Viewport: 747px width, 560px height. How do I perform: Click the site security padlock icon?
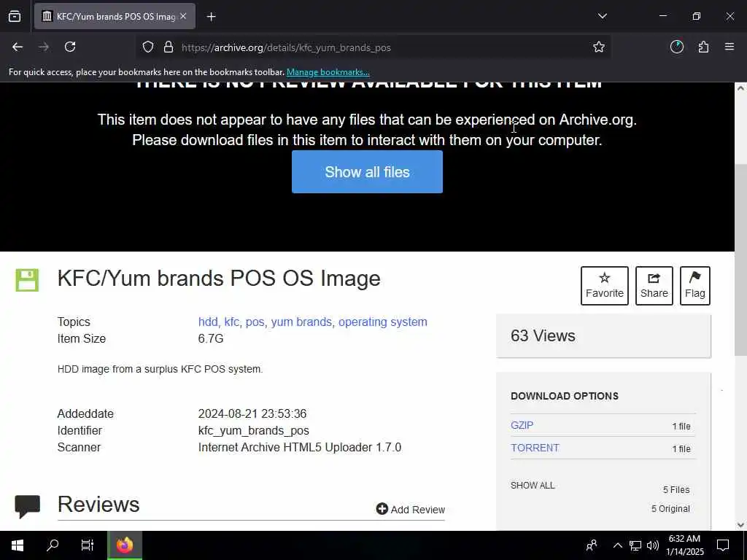coord(169,47)
